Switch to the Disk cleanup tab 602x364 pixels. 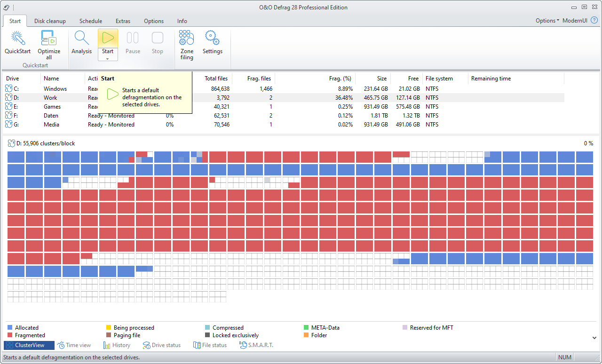[50, 21]
